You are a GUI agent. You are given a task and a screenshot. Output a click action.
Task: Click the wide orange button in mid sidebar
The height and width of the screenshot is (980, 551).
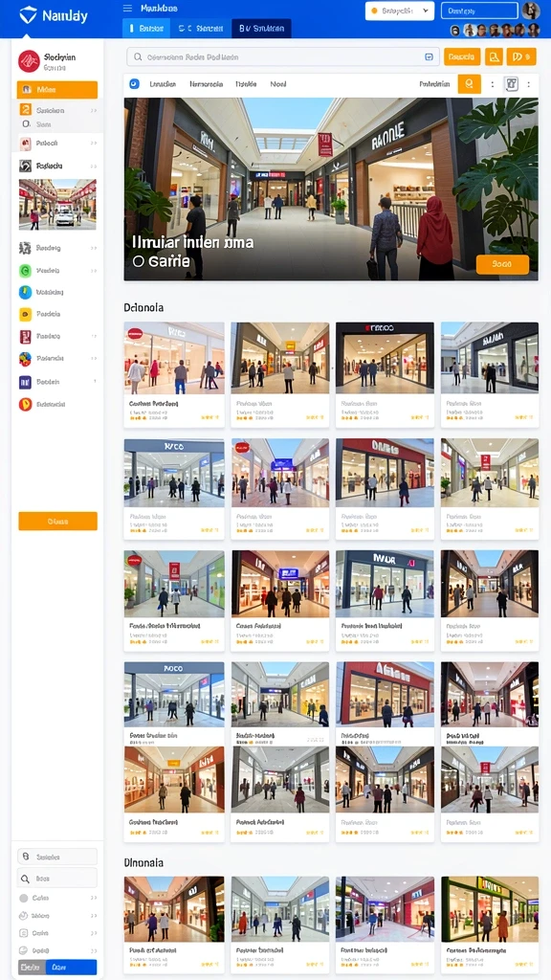[57, 522]
